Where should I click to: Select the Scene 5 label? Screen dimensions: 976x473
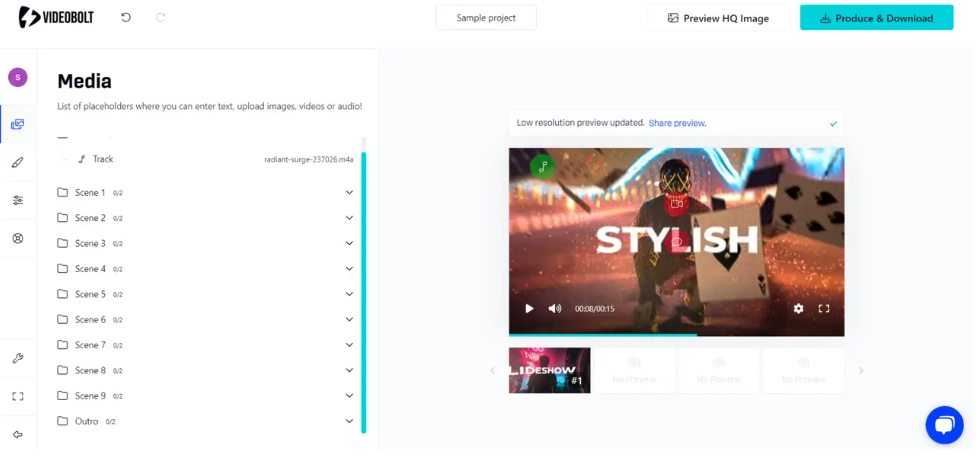pyautogui.click(x=90, y=294)
